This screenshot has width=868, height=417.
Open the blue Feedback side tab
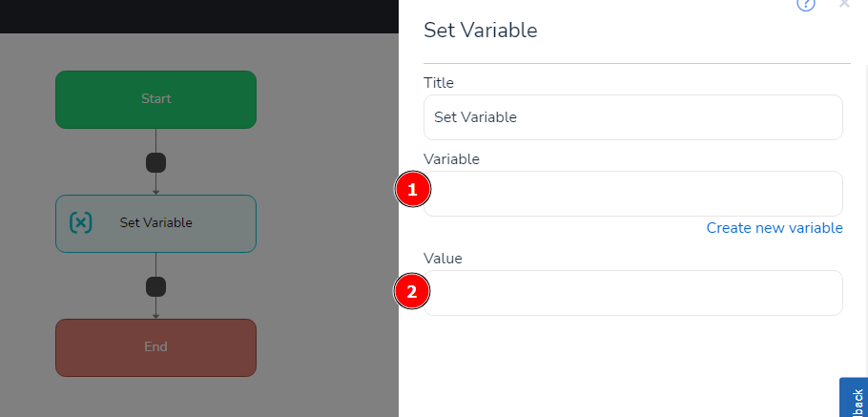(x=854, y=398)
